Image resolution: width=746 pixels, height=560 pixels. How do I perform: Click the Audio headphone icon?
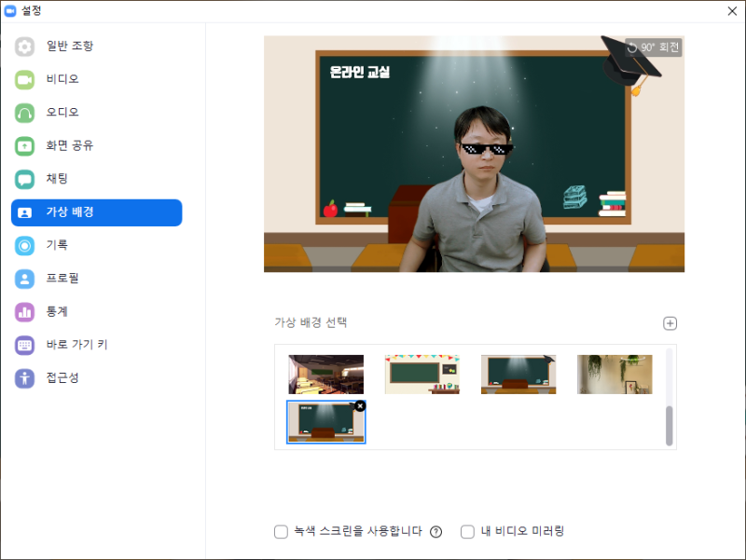point(24,113)
